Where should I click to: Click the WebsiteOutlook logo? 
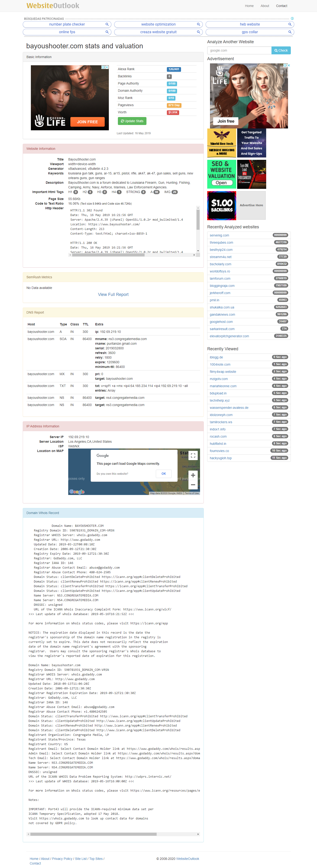coord(53,6)
